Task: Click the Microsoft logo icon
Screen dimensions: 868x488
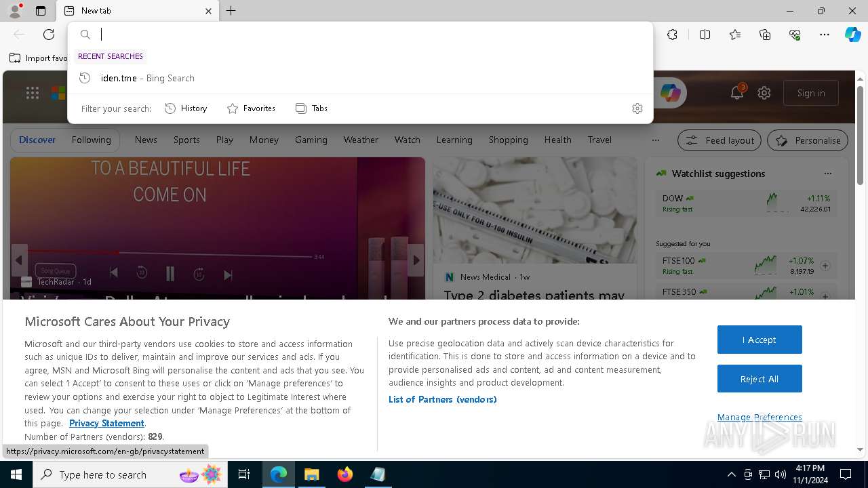Action: tap(58, 93)
